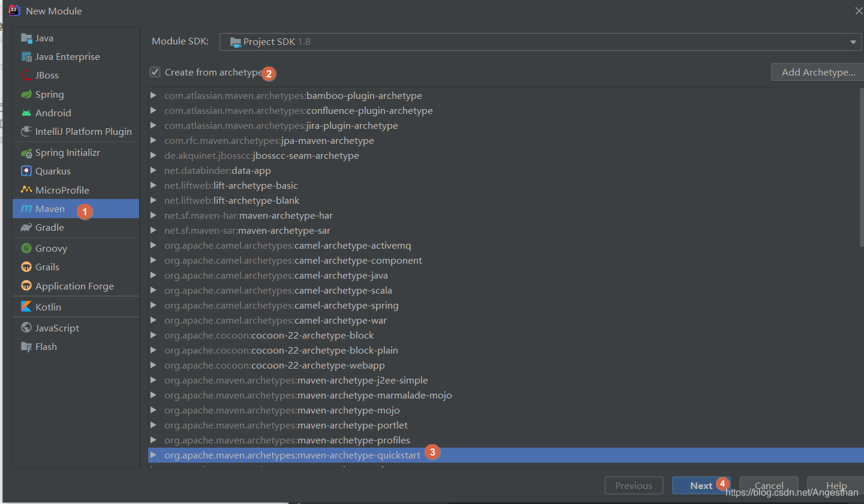Click the IntelliJ logo in title bar
The height and width of the screenshot is (504, 864).
pos(14,11)
